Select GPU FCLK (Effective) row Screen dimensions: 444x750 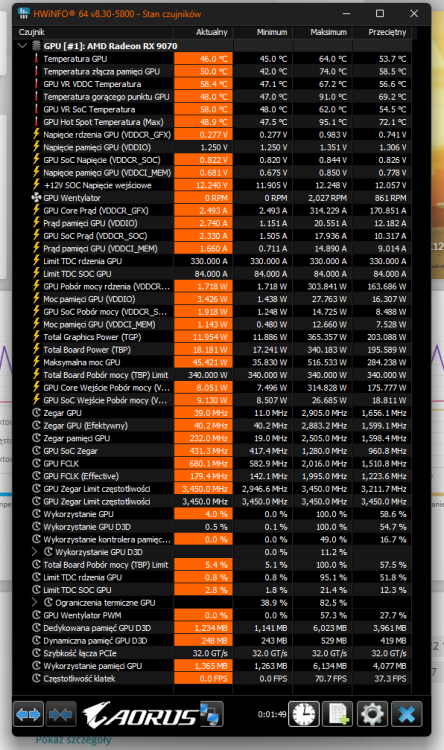(214, 476)
